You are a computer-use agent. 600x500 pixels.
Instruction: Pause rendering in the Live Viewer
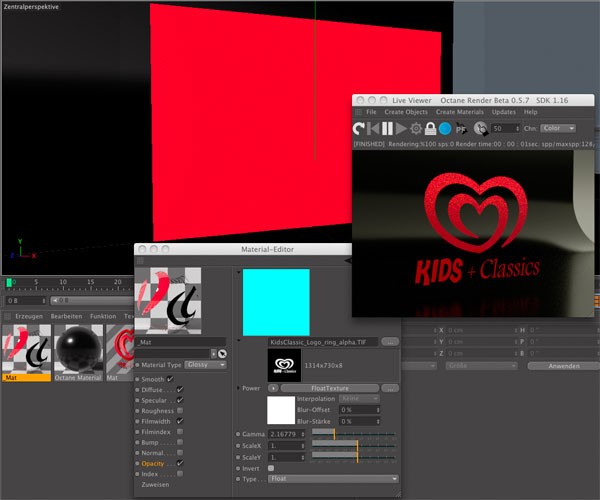[387, 129]
